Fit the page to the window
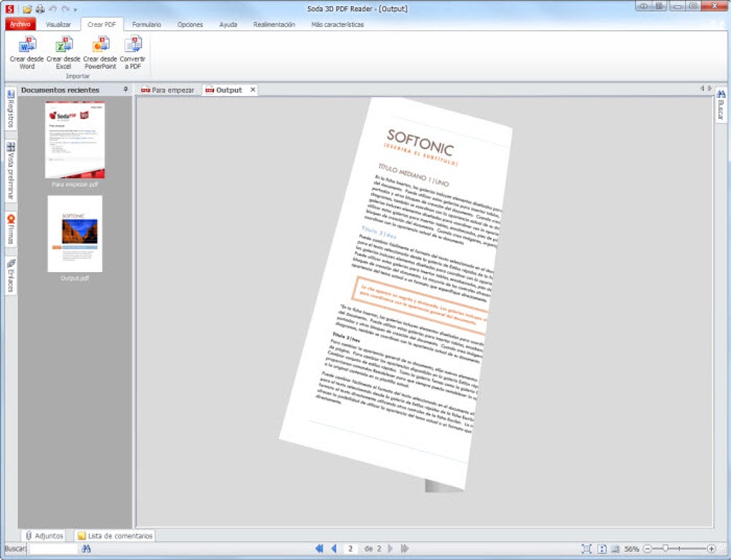This screenshot has height=560, width=731. click(x=586, y=549)
